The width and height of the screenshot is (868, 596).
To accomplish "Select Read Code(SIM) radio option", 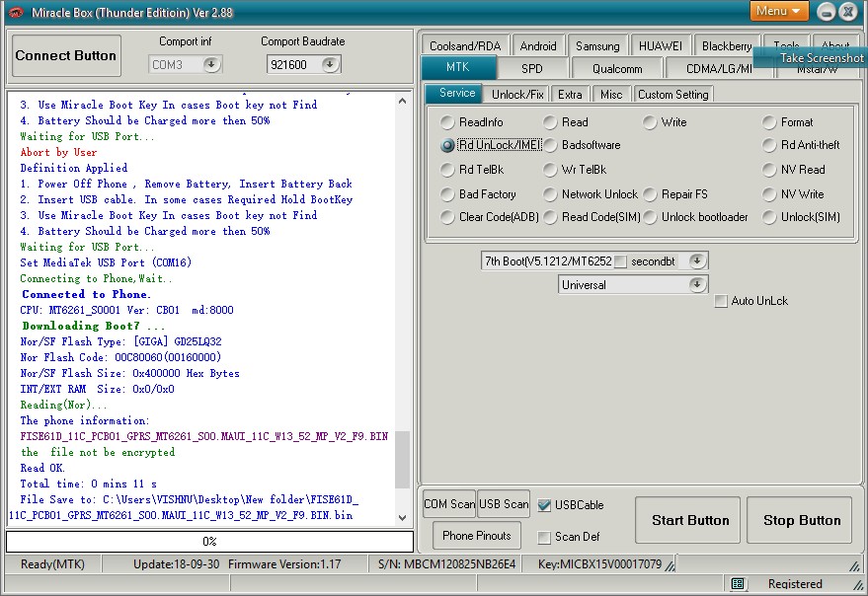I will (x=550, y=217).
